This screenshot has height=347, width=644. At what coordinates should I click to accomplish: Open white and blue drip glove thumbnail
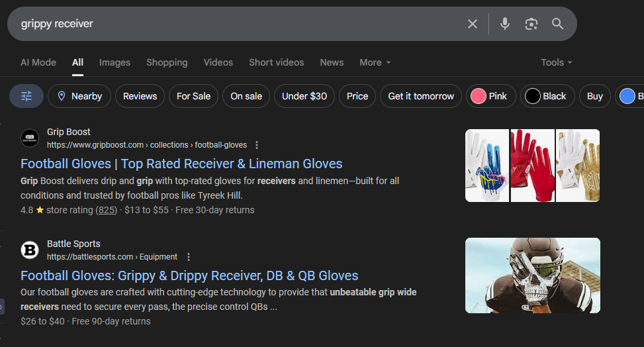tap(487, 166)
